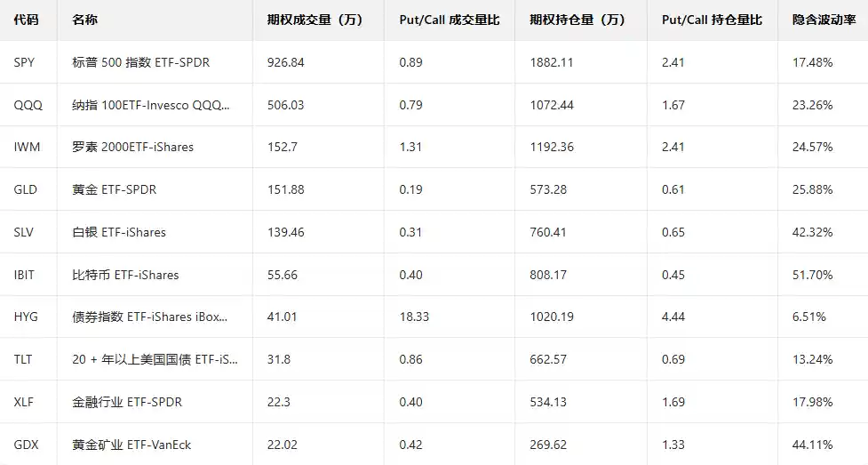Viewport: 868px width, 465px height.
Task: Click IBIT's 51.70% implied volatility value
Action: pyautogui.click(x=812, y=275)
